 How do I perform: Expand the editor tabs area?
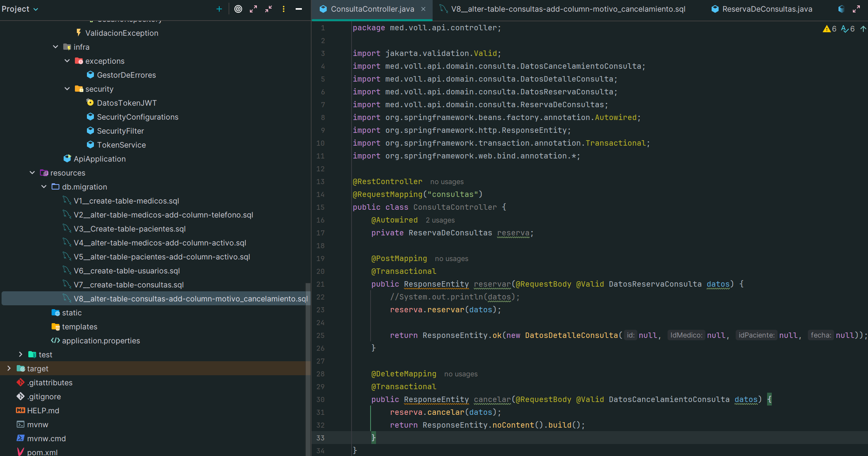(x=856, y=9)
